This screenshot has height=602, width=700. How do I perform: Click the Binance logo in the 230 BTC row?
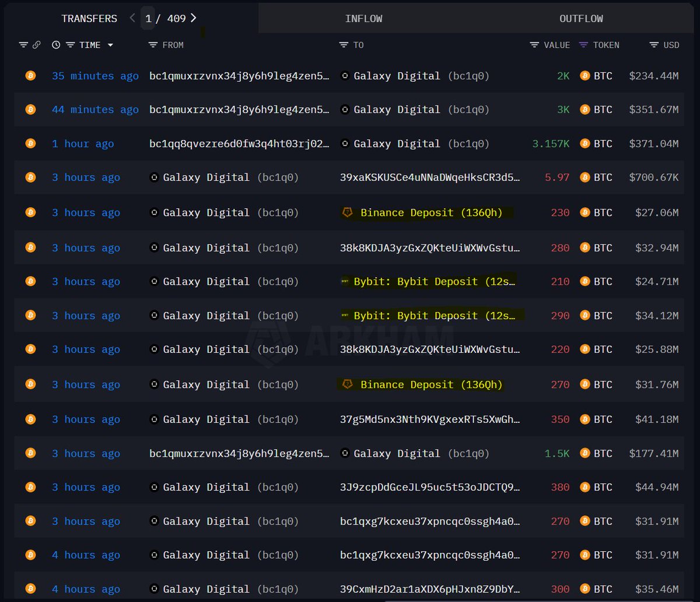[x=348, y=212]
